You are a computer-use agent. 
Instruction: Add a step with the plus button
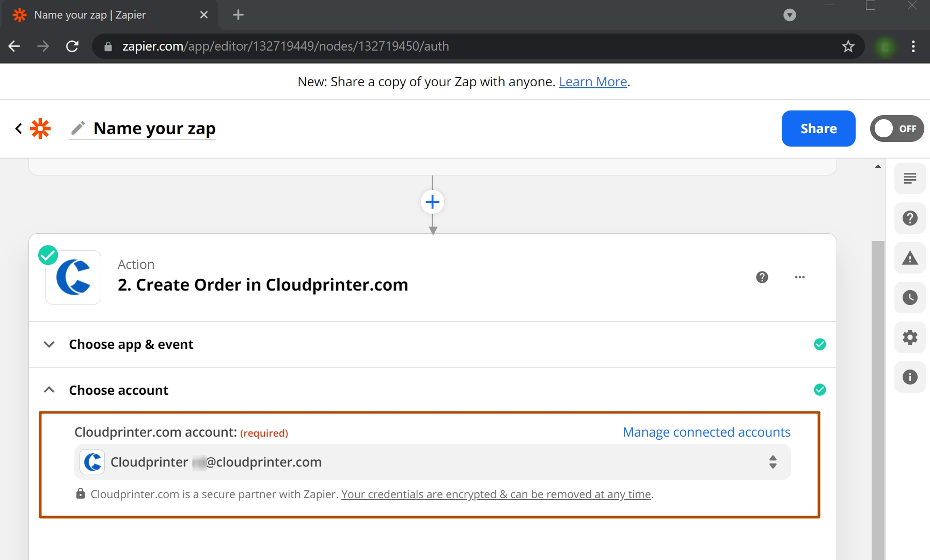[433, 202]
